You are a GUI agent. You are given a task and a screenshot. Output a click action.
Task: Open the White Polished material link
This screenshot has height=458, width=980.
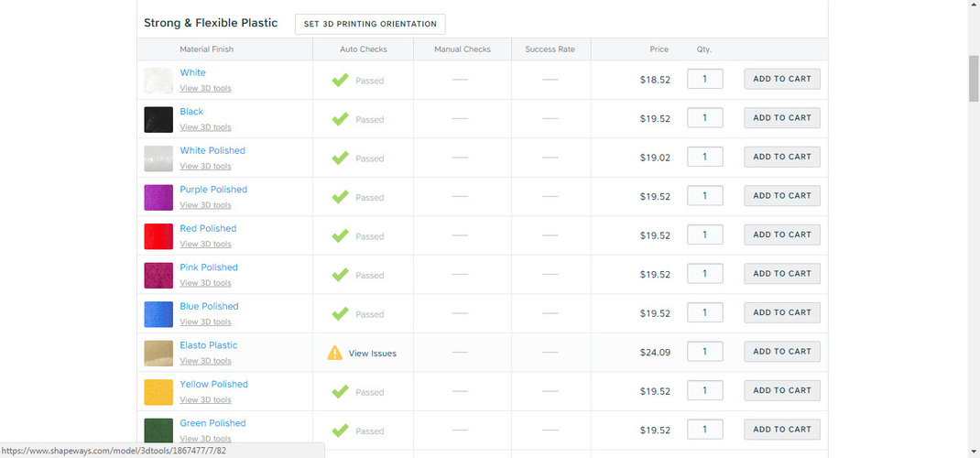[212, 150]
